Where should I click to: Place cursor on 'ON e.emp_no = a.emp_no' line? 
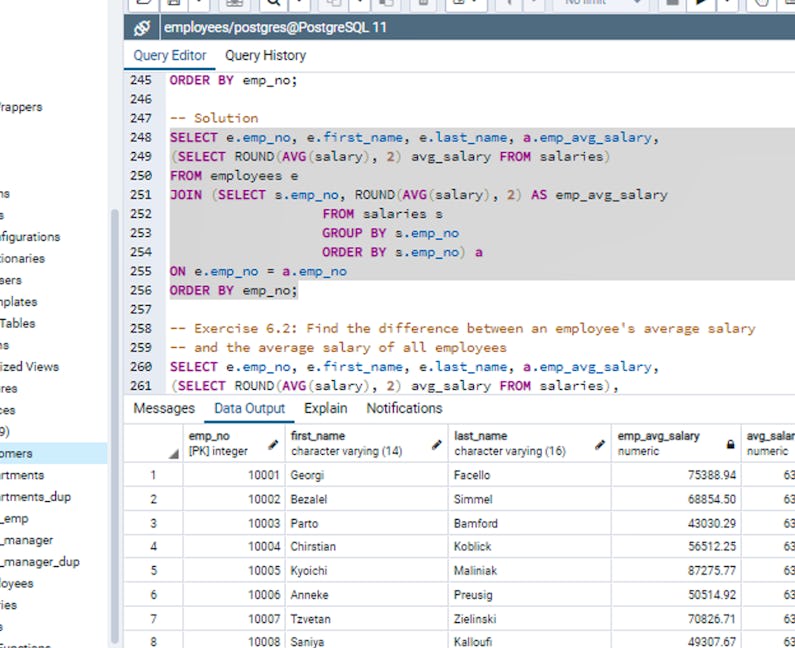point(258,271)
